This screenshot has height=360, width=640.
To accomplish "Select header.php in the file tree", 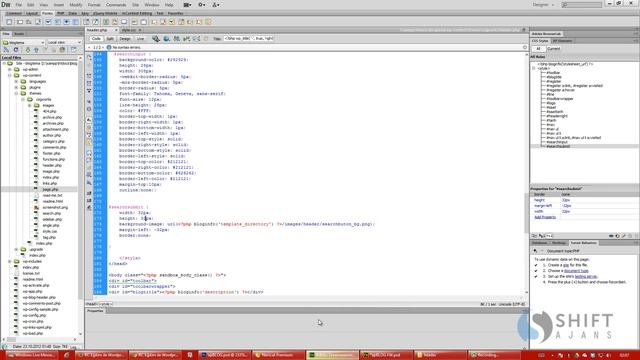I will (x=52, y=165).
